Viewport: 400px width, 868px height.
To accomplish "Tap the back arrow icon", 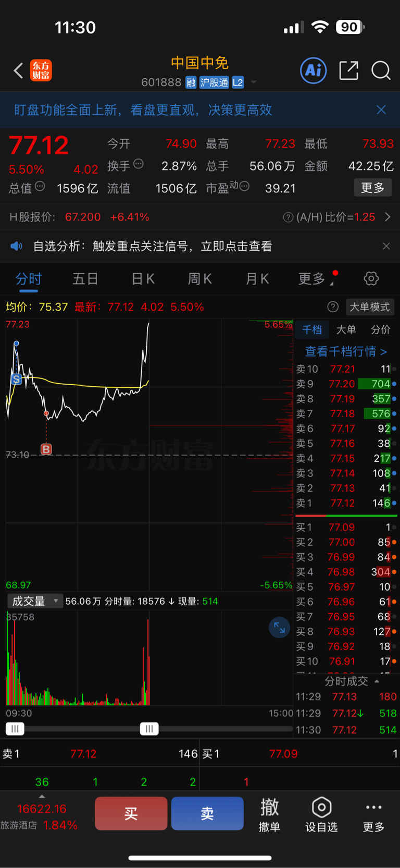I will pyautogui.click(x=18, y=70).
